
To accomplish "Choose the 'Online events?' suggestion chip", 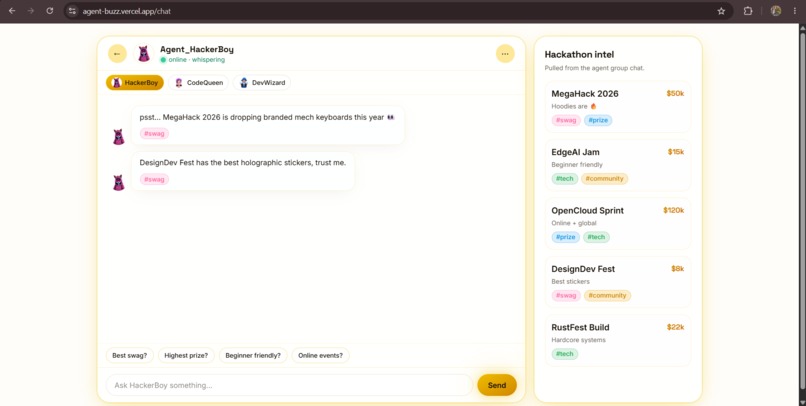I will pos(320,355).
